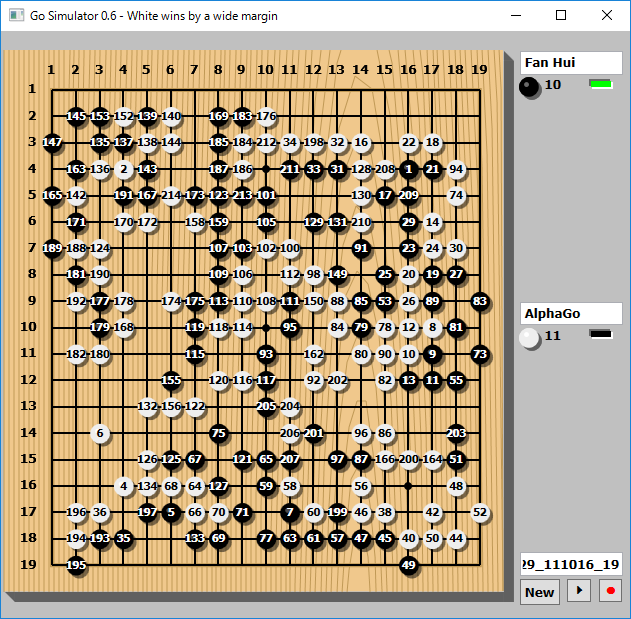Click black stone numbered 9

tap(432, 354)
